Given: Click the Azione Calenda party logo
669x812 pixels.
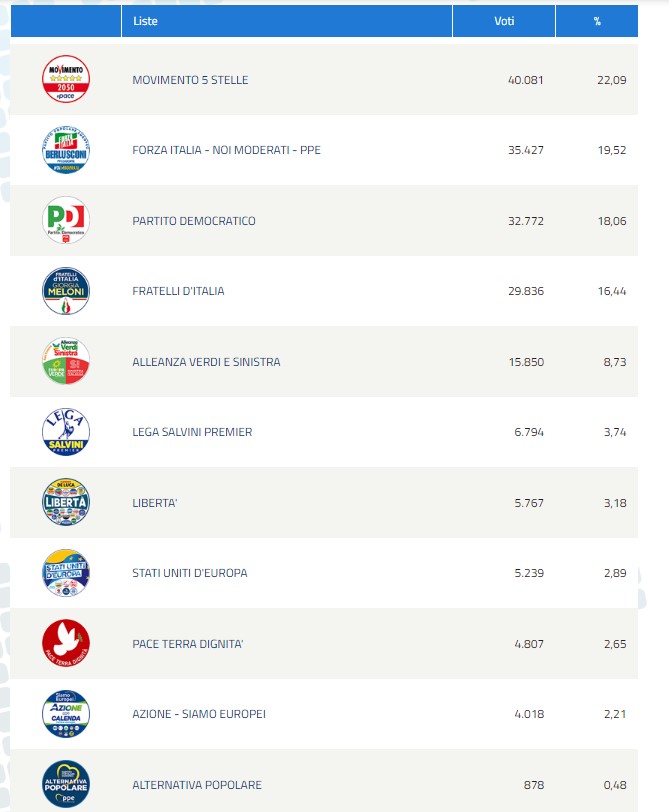Looking at the screenshot, I should [x=66, y=714].
